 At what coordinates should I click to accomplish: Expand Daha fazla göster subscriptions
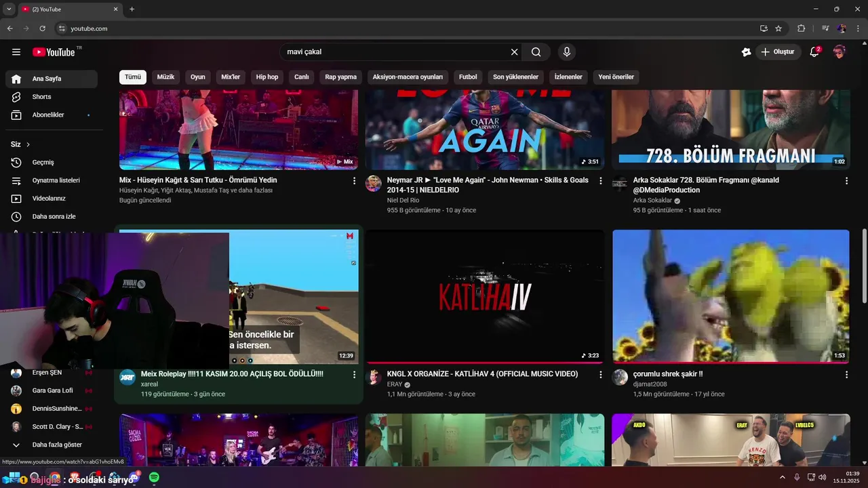tap(52, 445)
